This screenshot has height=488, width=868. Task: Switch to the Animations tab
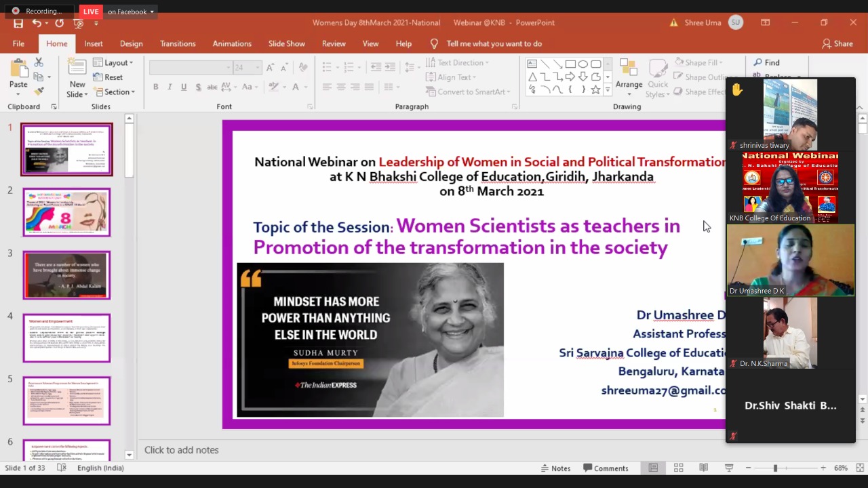[232, 43]
